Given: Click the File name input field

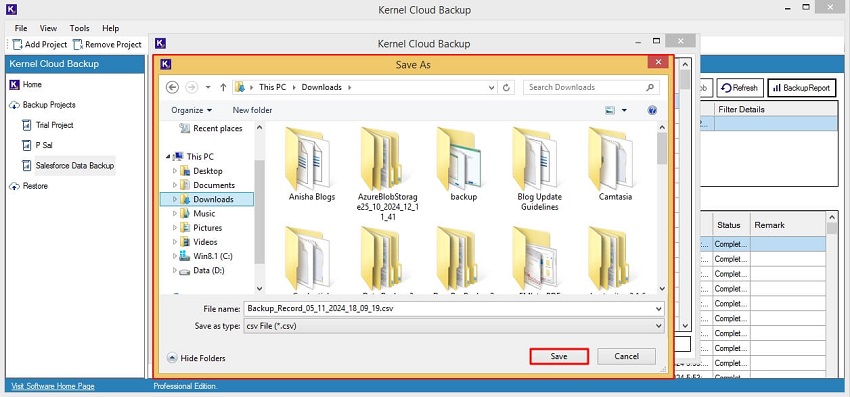Looking at the screenshot, I should coord(449,309).
